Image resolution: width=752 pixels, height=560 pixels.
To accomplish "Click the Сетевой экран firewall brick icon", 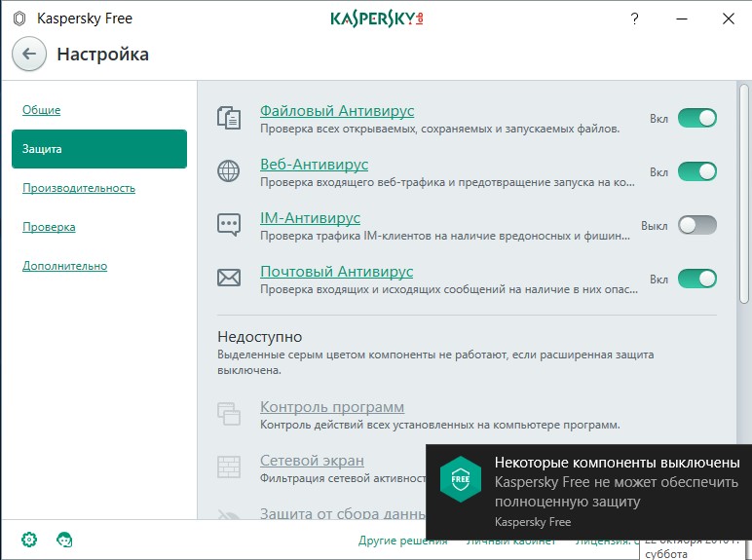I will [229, 467].
